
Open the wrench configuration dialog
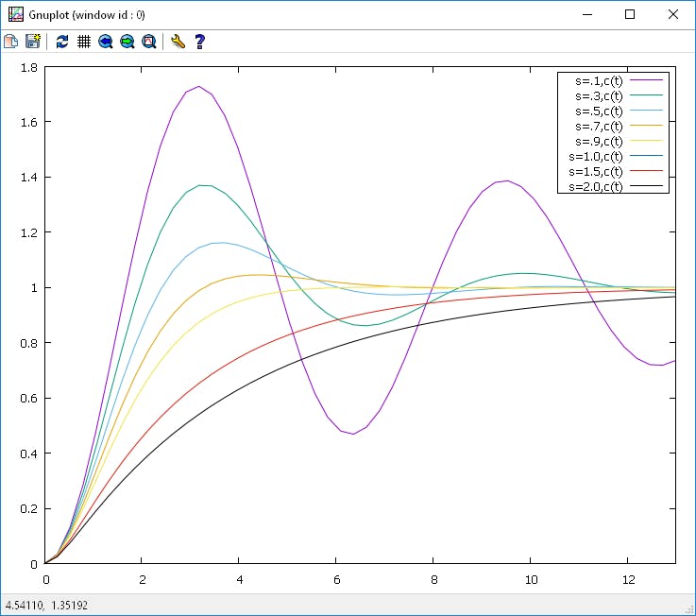[178, 42]
